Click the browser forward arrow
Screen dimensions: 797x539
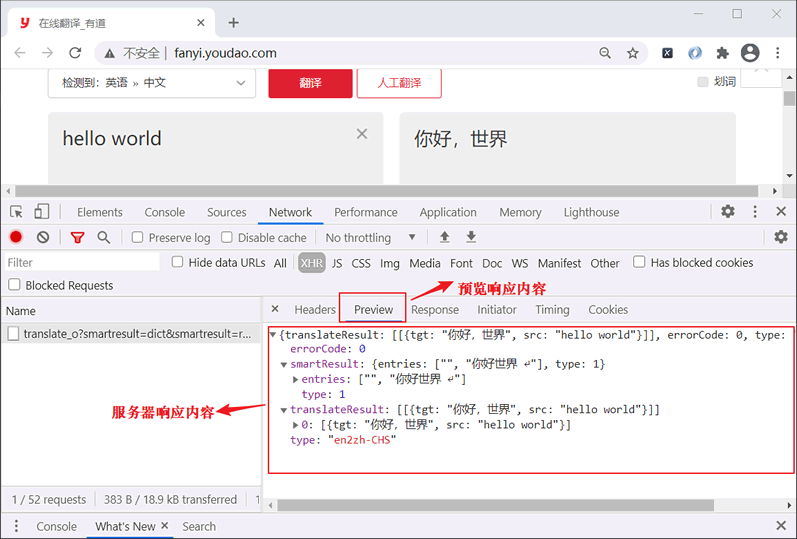[x=47, y=53]
